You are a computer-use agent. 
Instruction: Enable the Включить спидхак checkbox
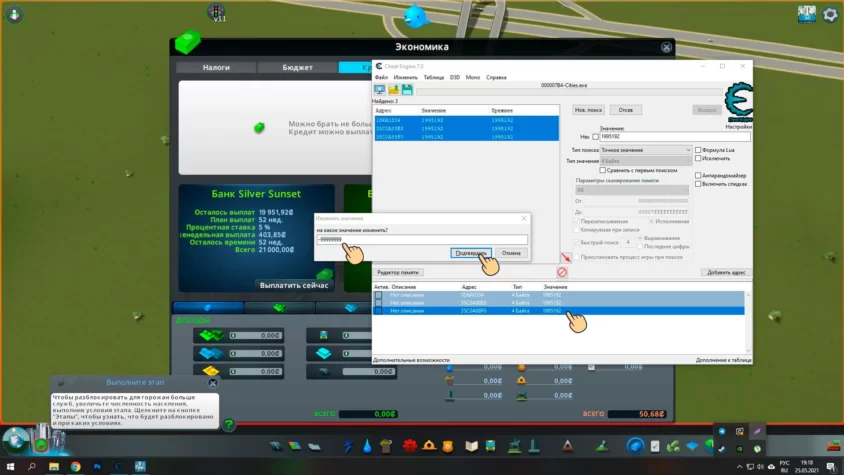pos(698,184)
